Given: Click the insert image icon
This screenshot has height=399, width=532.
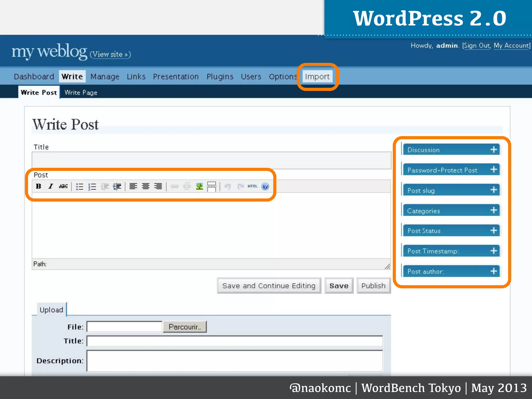Looking at the screenshot, I should (x=199, y=186).
